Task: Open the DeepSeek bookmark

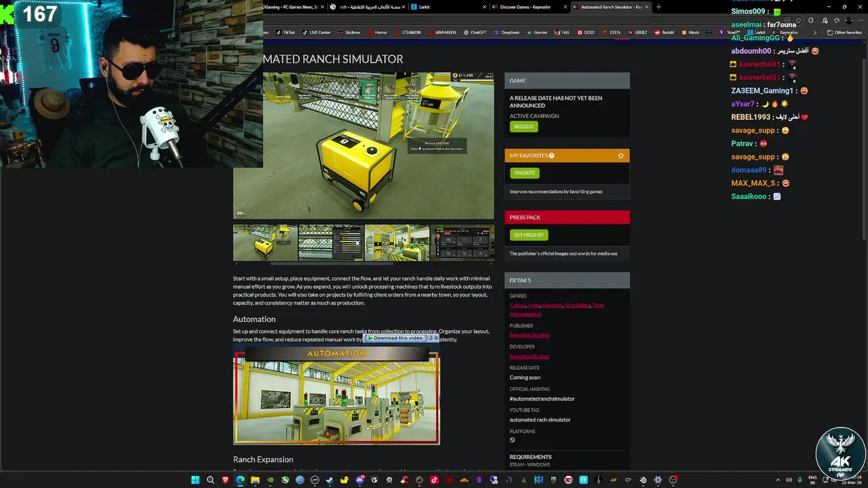Action: 507,33
